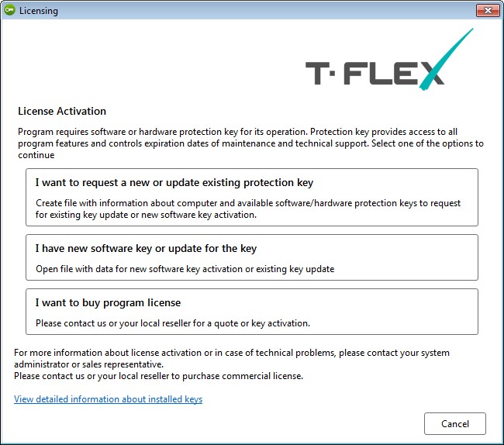Click 'Please contact us' quote or key activation text
Screen dimensions: 504x445
pos(173,323)
